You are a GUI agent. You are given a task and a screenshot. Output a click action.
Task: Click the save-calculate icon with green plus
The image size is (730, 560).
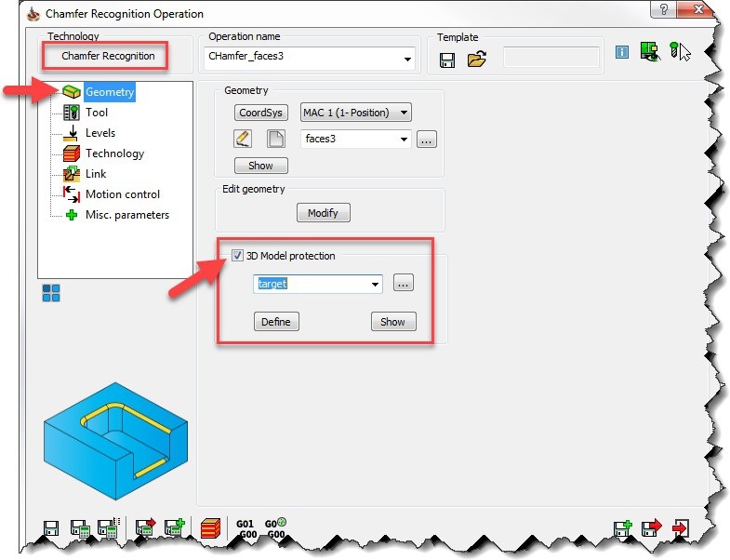(x=175, y=527)
